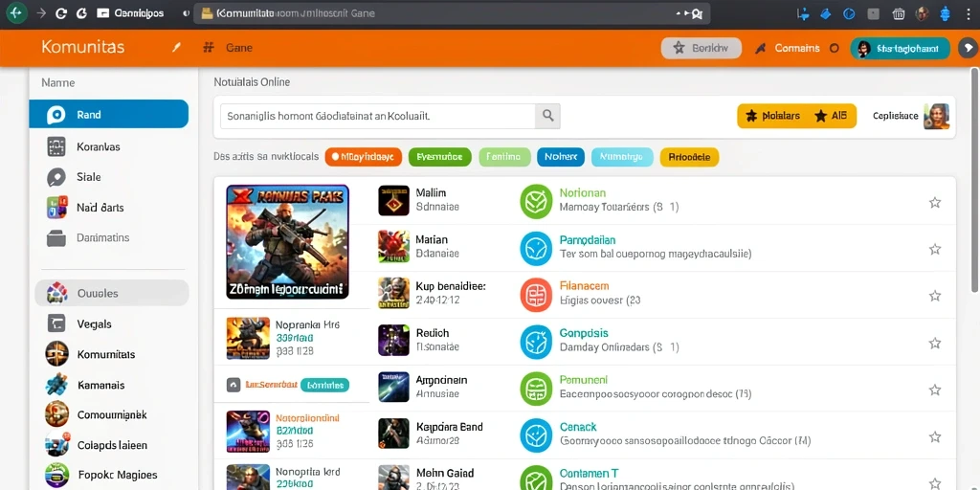Viewport: 980px width, 490px height.
Task: Open the Kup benaidiee game icon
Action: (393, 293)
